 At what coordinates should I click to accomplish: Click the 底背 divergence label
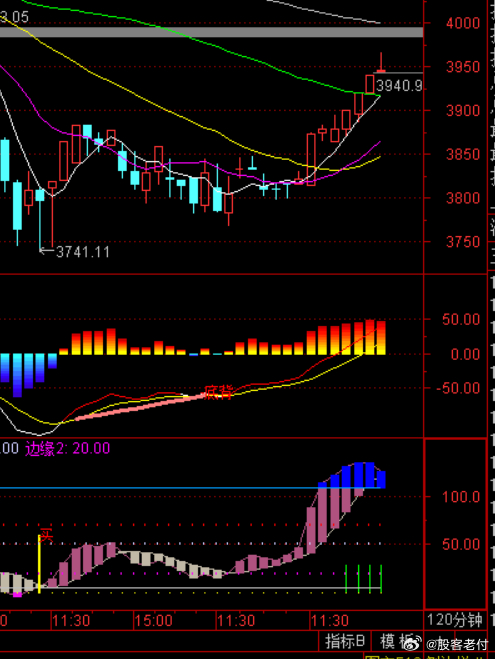tap(218, 393)
